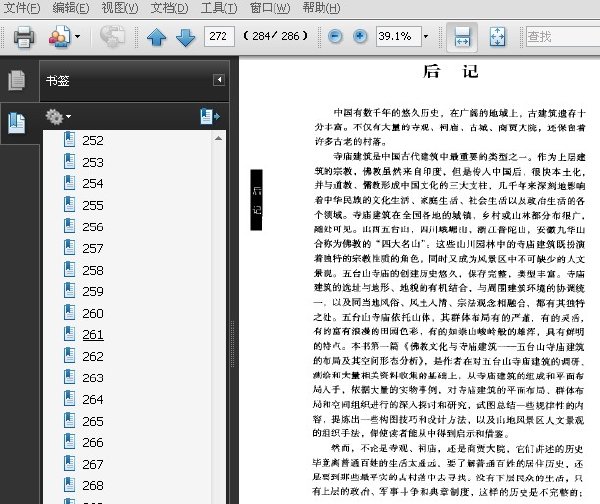Click the page count text (284/ 286)
Image resolution: width=600 pixels, height=504 pixels.
[275, 36]
